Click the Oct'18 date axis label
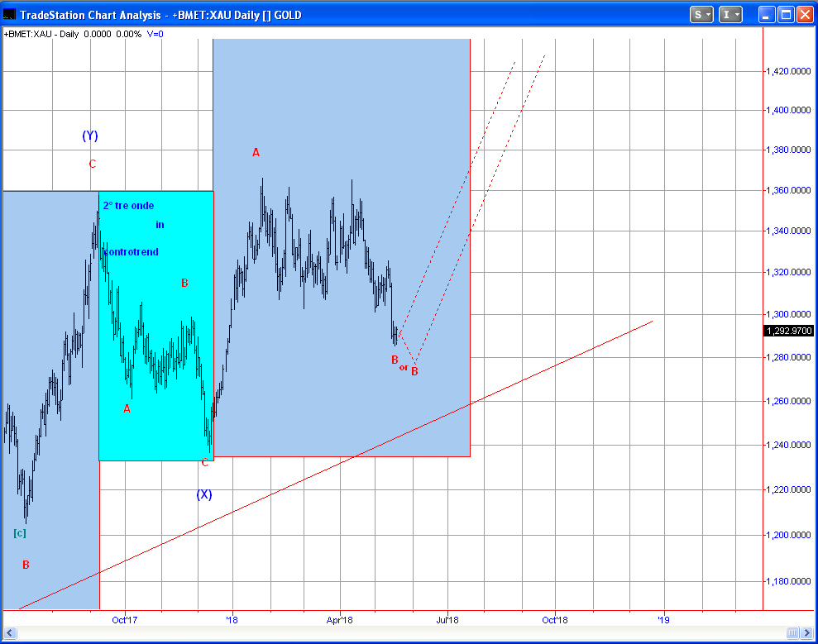The width and height of the screenshot is (818, 644). click(x=555, y=620)
